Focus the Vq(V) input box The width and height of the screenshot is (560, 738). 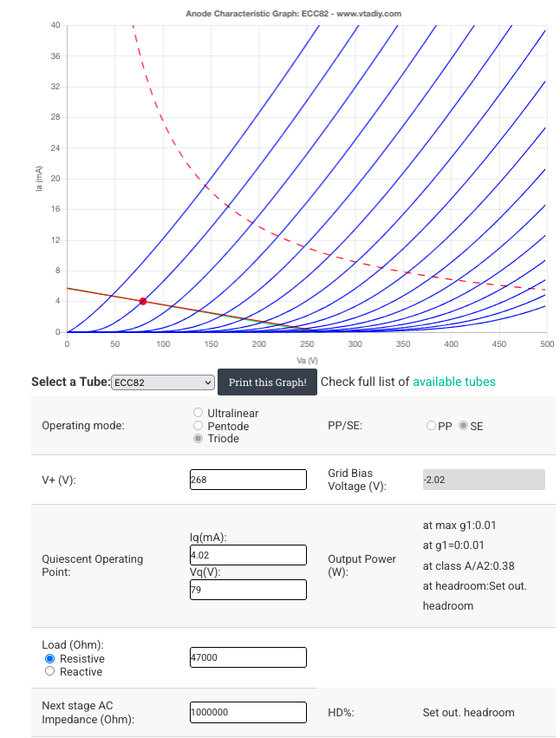pos(248,590)
